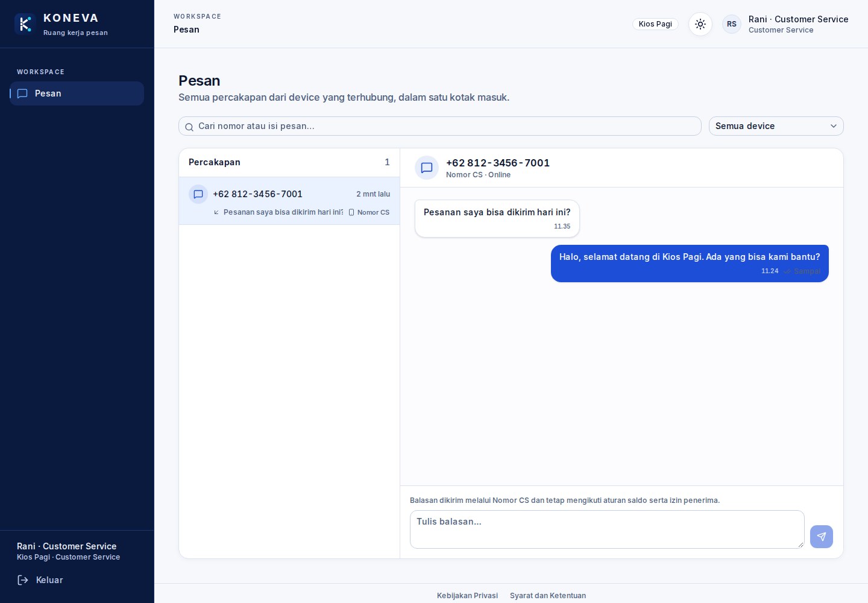Select conversation +62 812-3456-7001 in the list
The image size is (868, 603).
pyautogui.click(x=289, y=201)
